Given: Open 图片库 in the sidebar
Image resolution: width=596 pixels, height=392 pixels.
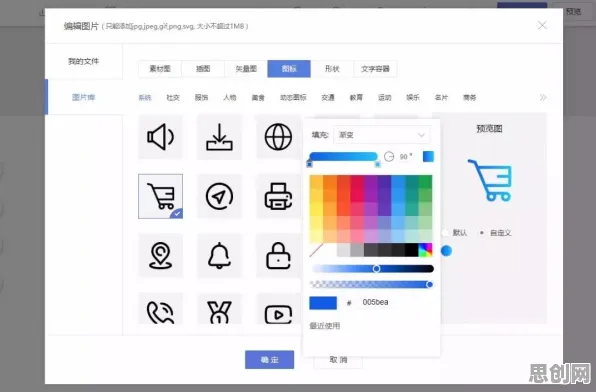Looking at the screenshot, I should pyautogui.click(x=84, y=97).
